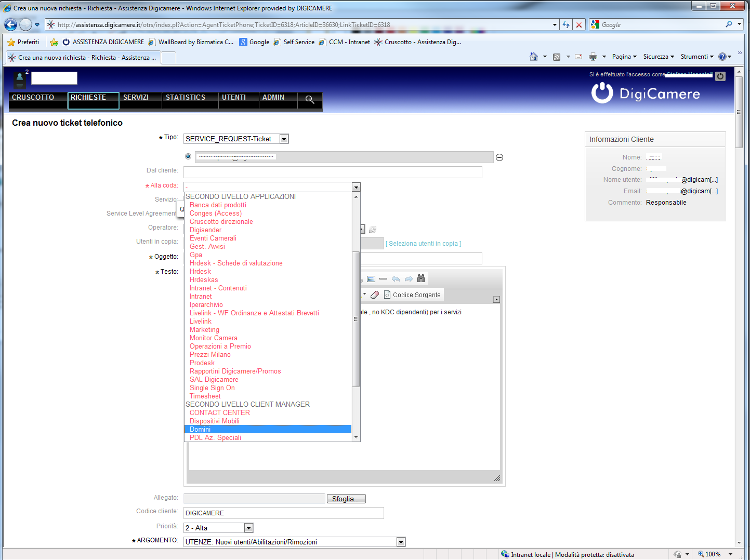Viewport: 750px width, 560px height.
Task: Open the Strumenti menu
Action: [697, 57]
